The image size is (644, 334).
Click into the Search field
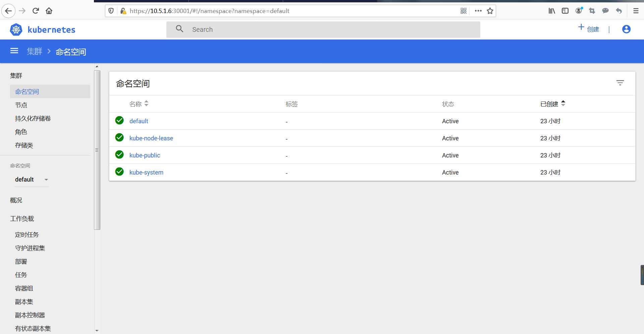click(x=323, y=29)
